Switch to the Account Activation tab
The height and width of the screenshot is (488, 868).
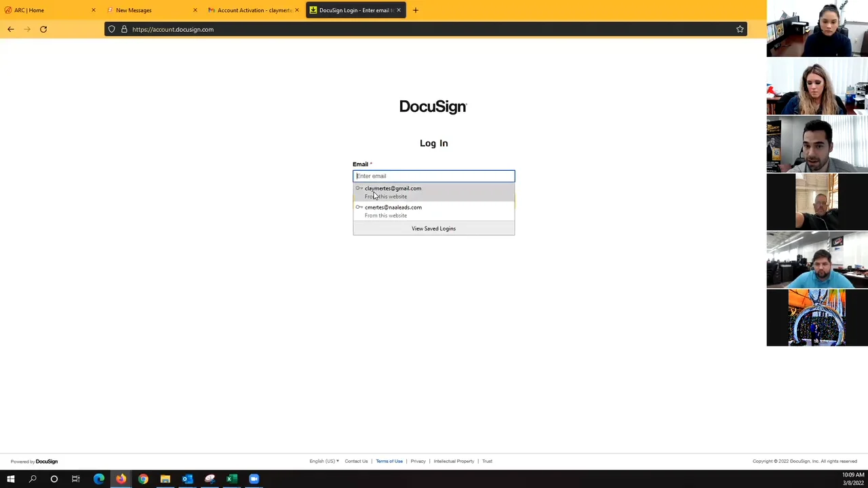click(254, 10)
